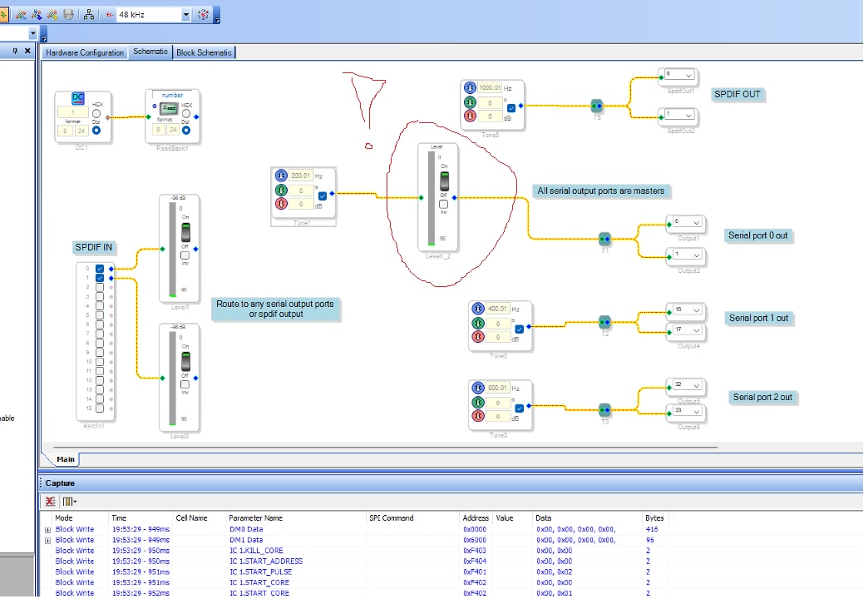This screenshot has height=609, width=868.
Task: Open Capture column chooser dropdown
Action: (70, 502)
